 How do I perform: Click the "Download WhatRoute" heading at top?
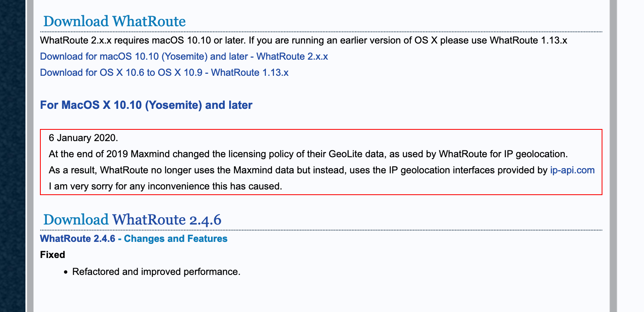pyautogui.click(x=114, y=21)
